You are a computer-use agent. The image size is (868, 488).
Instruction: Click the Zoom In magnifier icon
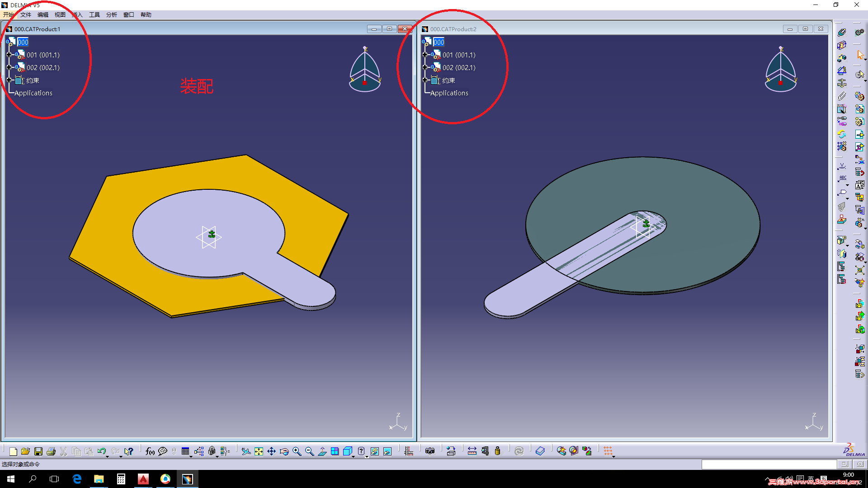click(x=297, y=451)
